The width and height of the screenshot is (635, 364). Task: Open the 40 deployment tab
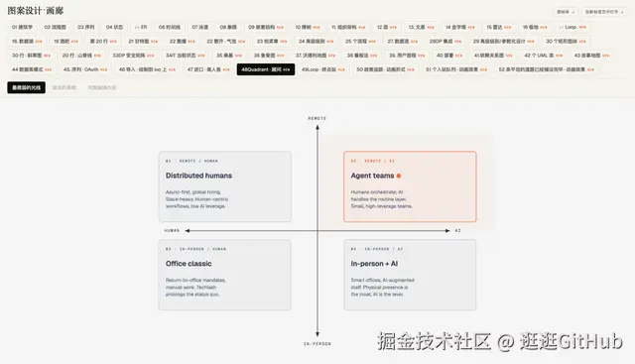click(449, 56)
